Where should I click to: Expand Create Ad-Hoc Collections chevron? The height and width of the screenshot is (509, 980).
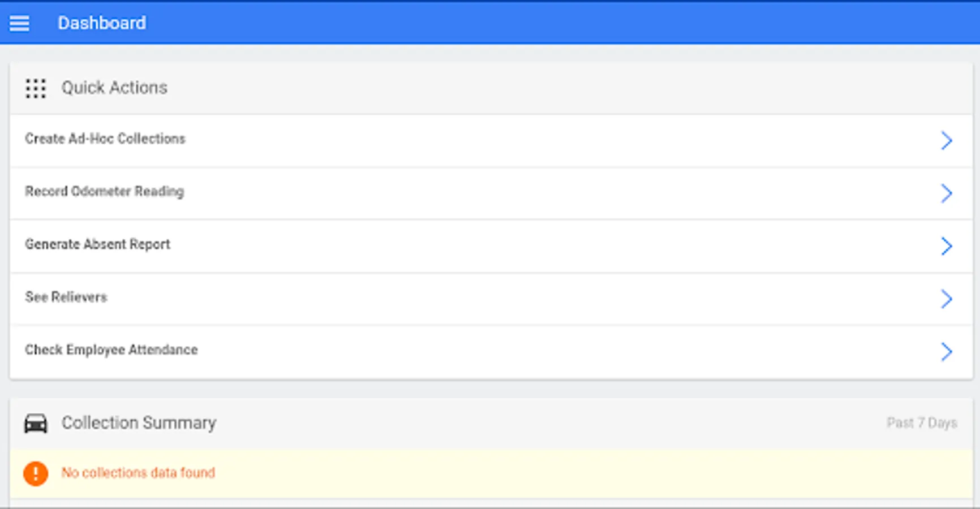(946, 140)
